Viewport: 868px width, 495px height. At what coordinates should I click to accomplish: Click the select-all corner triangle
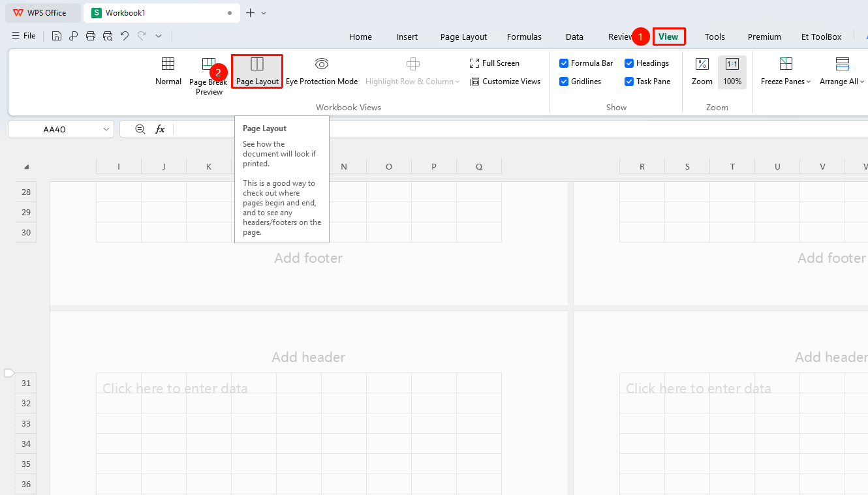(26, 167)
